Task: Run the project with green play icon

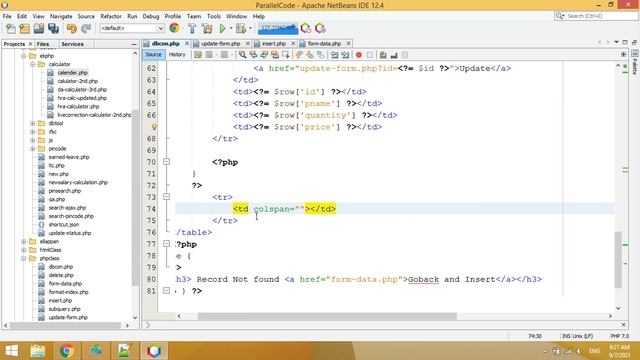Action: [222, 28]
